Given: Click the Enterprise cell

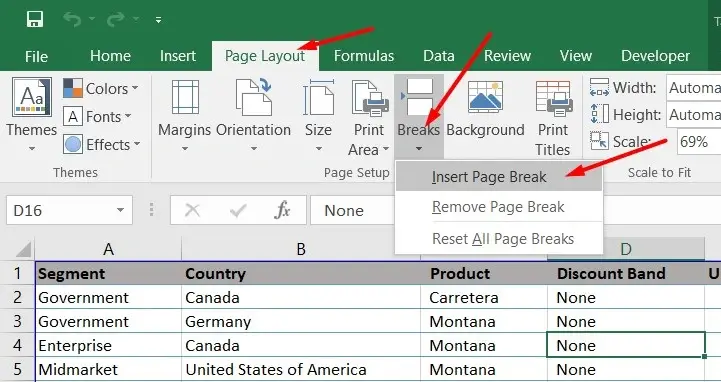Looking at the screenshot, I should coord(109,345).
